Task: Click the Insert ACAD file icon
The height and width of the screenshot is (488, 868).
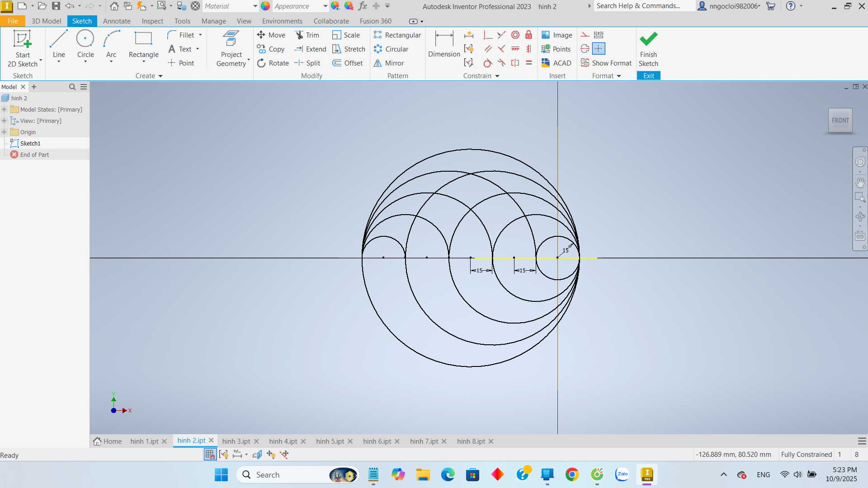Action: pos(557,63)
